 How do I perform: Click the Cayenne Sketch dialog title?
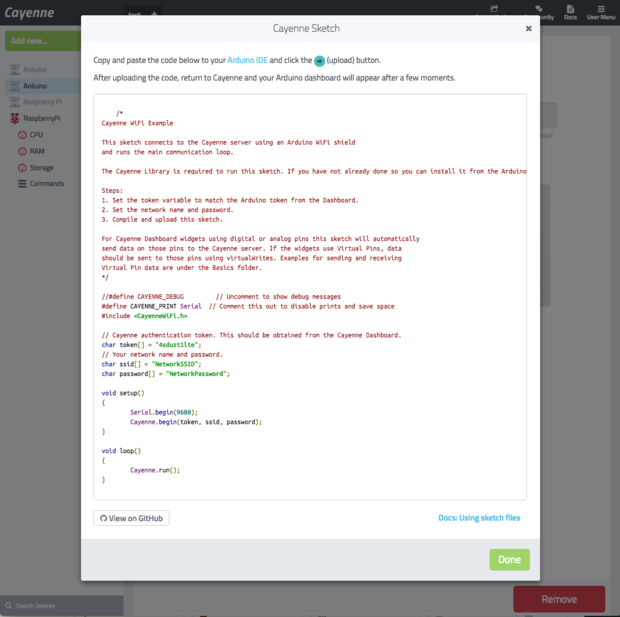pos(306,28)
